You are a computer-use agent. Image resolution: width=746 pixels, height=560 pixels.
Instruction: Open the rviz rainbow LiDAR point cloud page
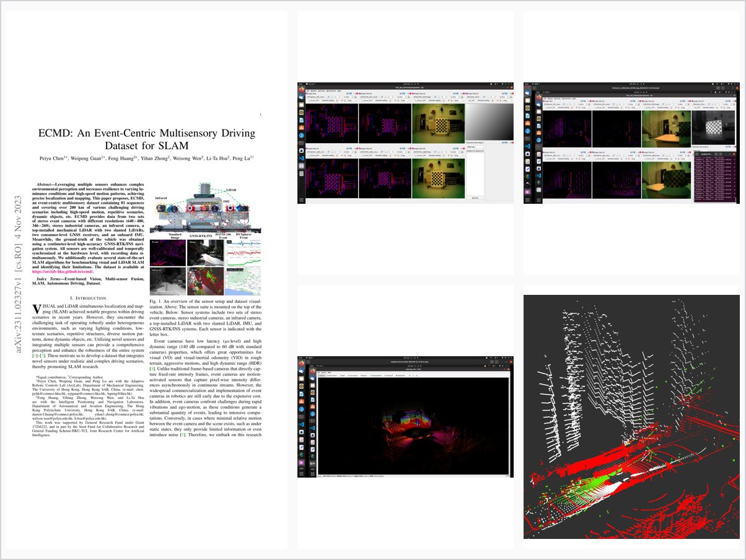(x=405, y=416)
